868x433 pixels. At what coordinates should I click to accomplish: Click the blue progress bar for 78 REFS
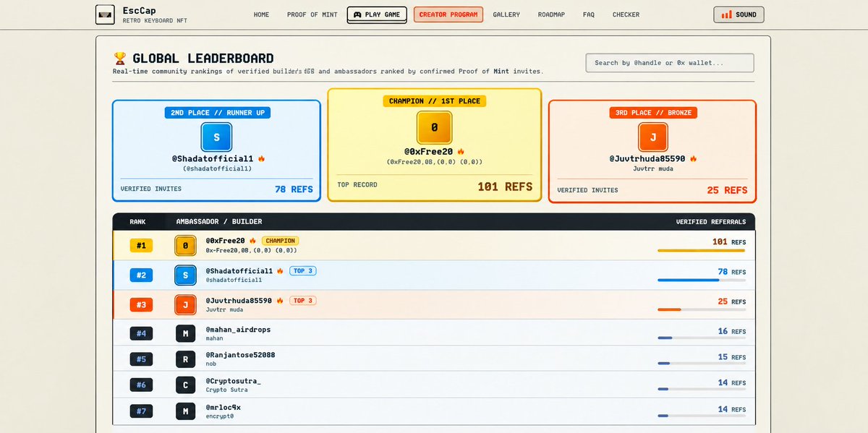(x=701, y=280)
